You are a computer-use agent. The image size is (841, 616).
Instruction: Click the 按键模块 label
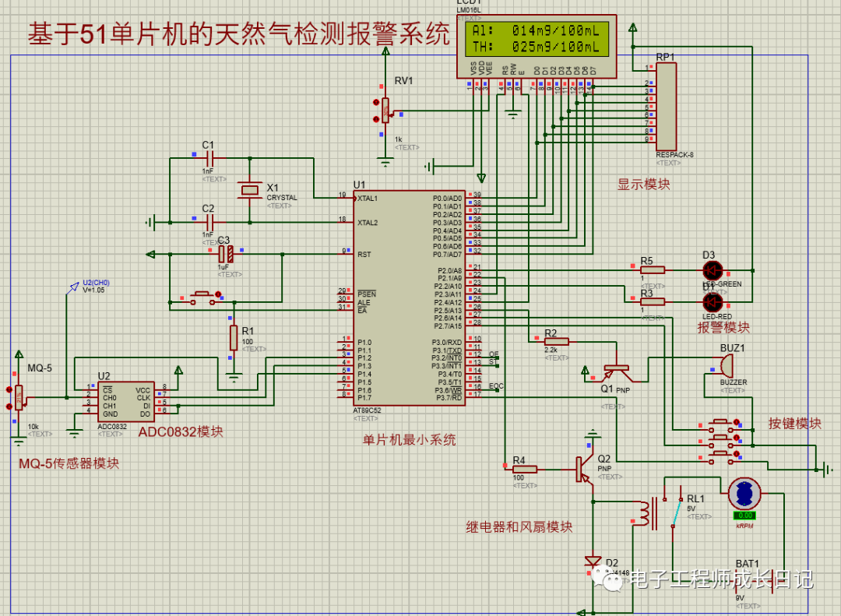(x=794, y=424)
